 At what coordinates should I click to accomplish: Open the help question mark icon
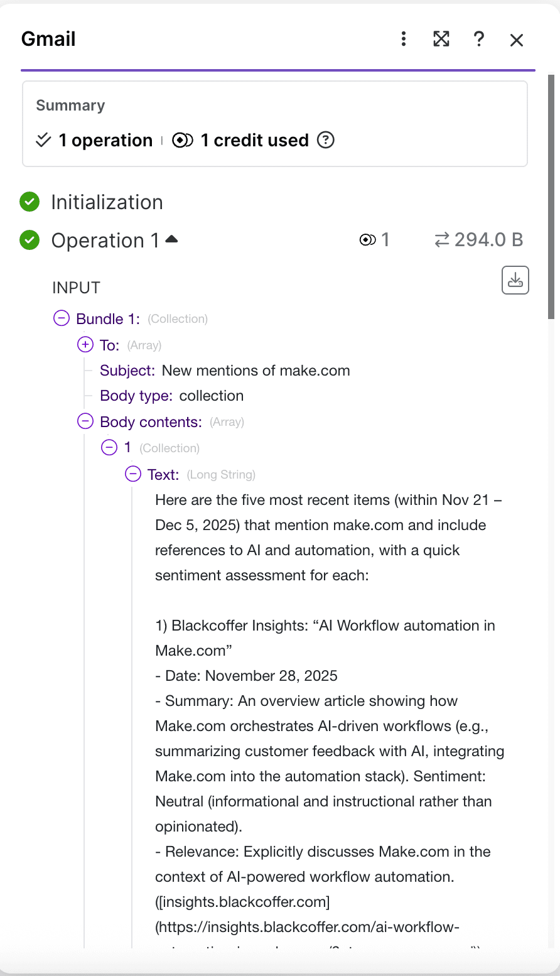click(479, 39)
